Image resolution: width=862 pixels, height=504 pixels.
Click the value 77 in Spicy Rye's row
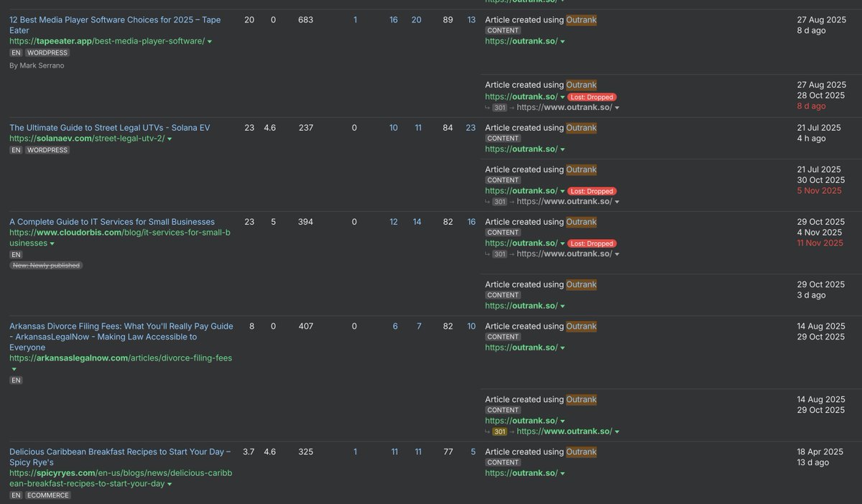tap(448, 452)
